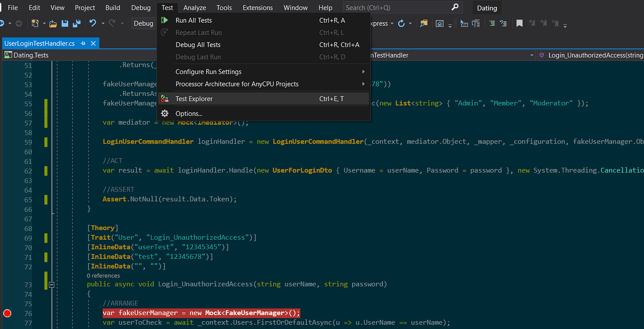Jump to next bookmark via its icon
Image resolution: width=644 pixels, height=329 pixels.
[x=543, y=23]
